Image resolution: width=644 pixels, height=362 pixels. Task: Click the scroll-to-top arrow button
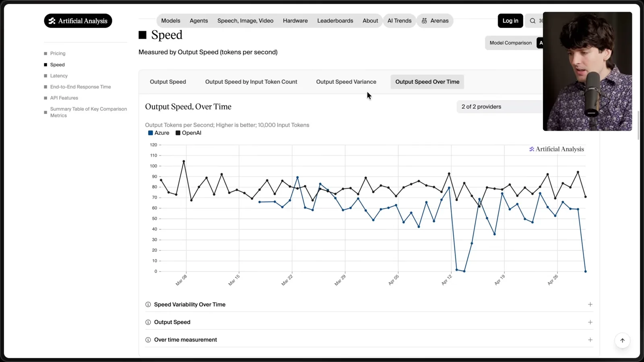[622, 340]
